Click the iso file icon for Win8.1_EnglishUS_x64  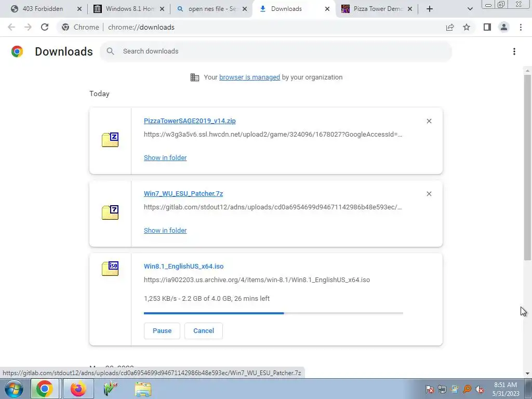(110, 269)
